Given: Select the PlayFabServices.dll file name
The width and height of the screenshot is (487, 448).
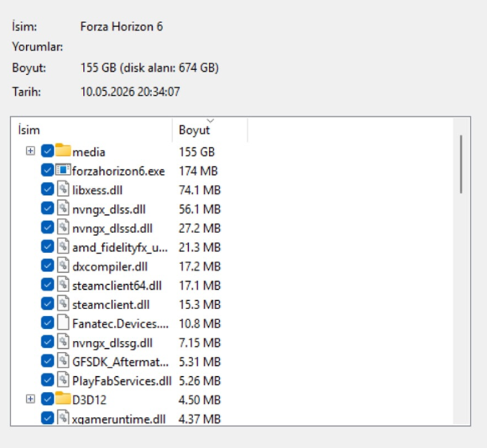Looking at the screenshot, I should point(122,381).
